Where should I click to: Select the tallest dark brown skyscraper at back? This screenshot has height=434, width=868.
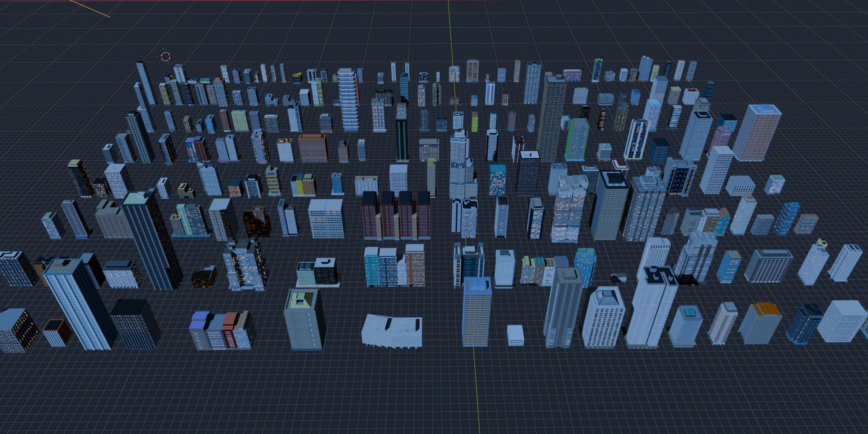point(551,118)
